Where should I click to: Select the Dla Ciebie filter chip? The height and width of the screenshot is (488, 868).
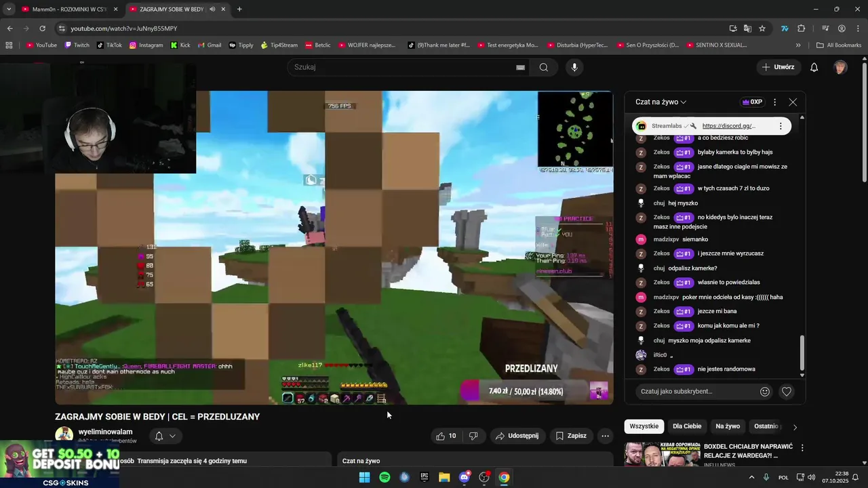[687, 426]
